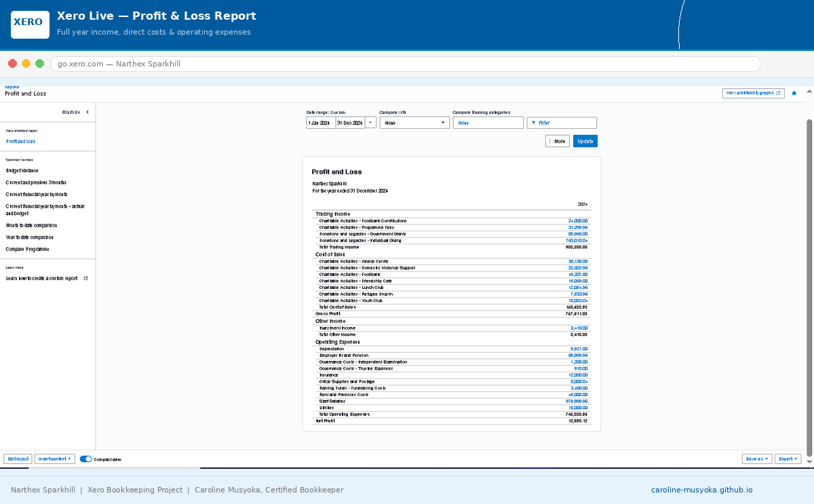
Task: Open the Filter field
Action: point(562,123)
